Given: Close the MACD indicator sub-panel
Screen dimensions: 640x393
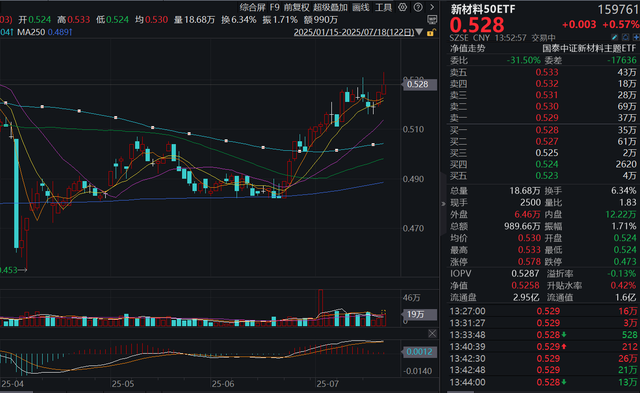Looking at the screenshot, I should 432,334.
